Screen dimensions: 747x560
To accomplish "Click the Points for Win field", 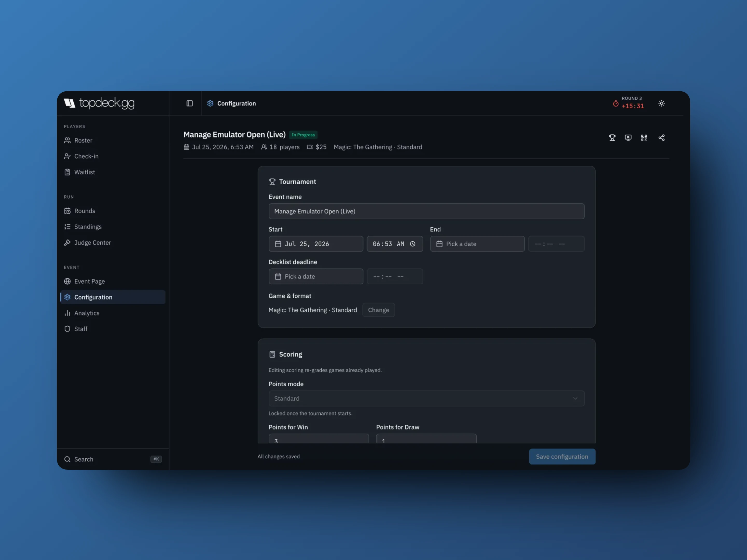I will click(x=319, y=439).
